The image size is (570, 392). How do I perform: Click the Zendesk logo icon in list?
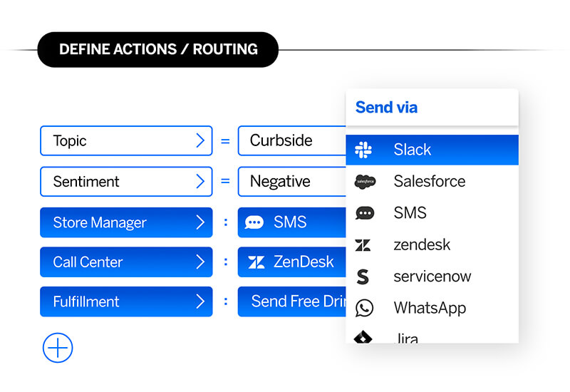click(x=363, y=245)
